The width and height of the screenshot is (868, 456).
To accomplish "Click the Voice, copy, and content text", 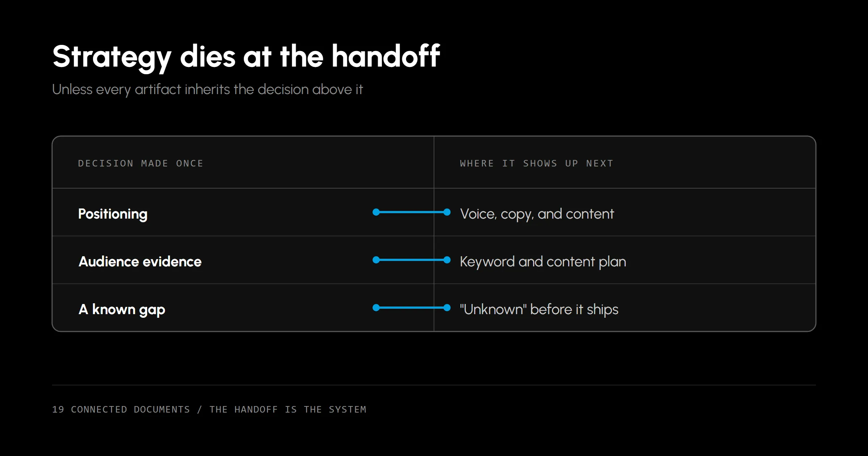I will pyautogui.click(x=537, y=214).
